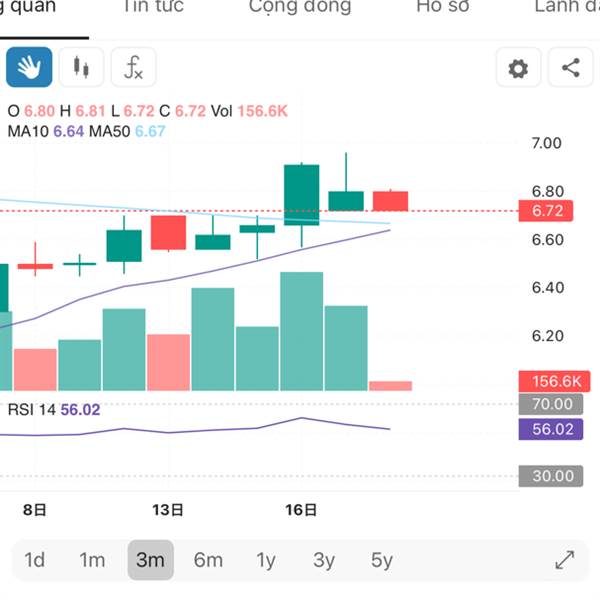
Task: Switch to the Tin tức tab
Action: (153, 8)
